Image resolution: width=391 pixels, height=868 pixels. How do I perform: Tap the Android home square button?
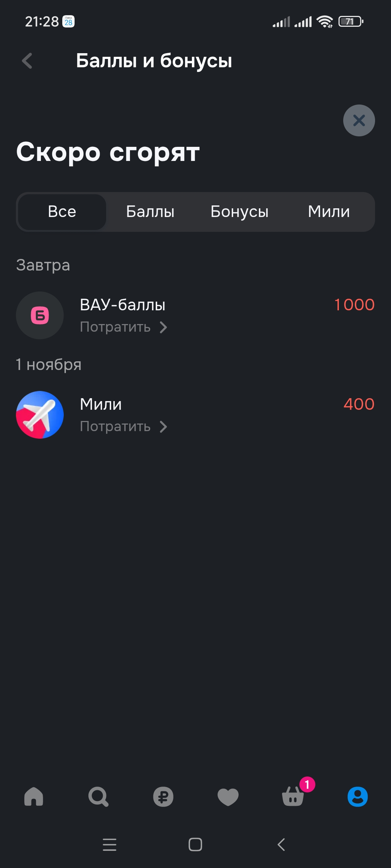point(195,845)
